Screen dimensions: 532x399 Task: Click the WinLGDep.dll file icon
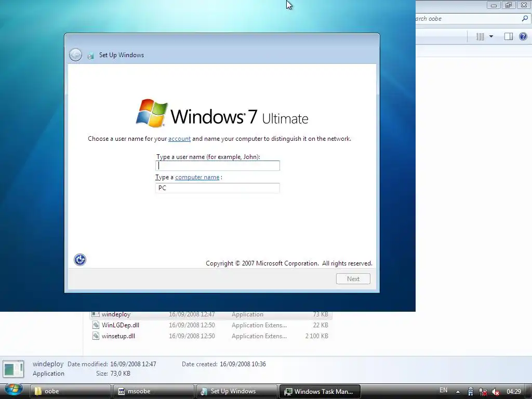(96, 325)
